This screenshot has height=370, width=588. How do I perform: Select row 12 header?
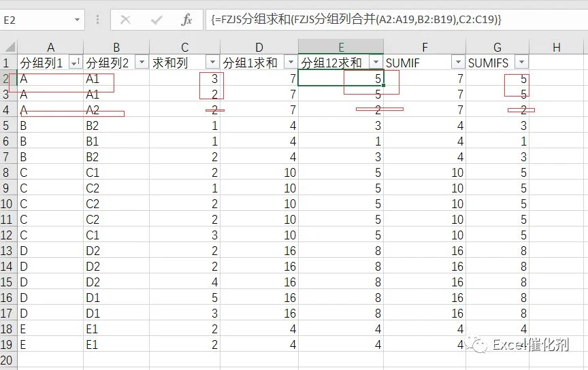pos(8,235)
